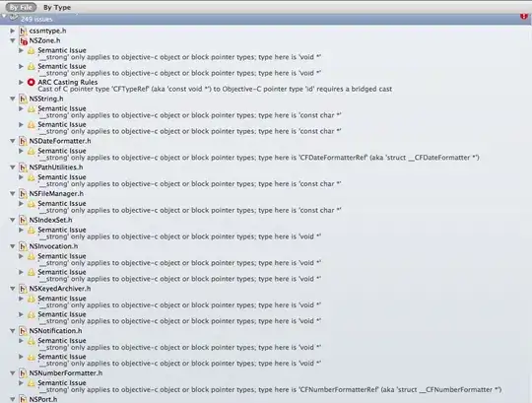Click the NSString.h header file icon
Screen dimensions: 532x403
pyautogui.click(x=23, y=100)
